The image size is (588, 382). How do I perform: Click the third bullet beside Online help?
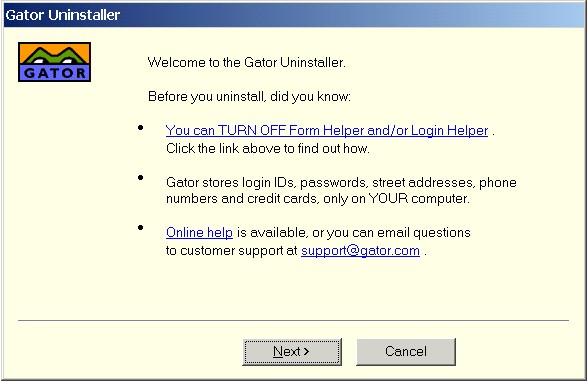[141, 228]
